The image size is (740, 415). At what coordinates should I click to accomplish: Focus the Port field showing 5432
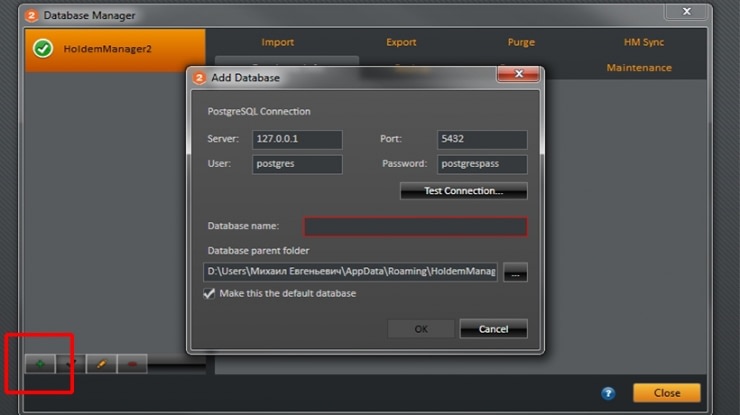coord(482,139)
